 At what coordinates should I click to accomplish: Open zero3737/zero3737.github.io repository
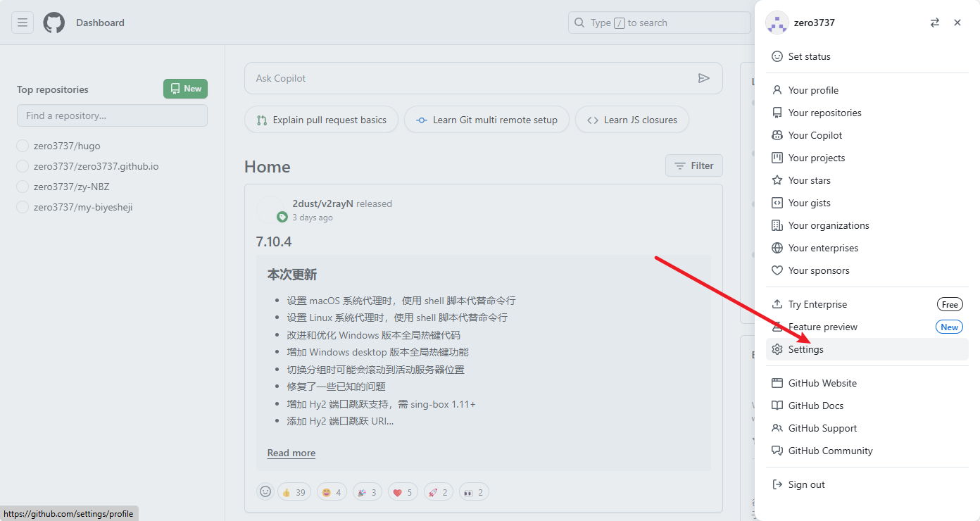(x=96, y=166)
